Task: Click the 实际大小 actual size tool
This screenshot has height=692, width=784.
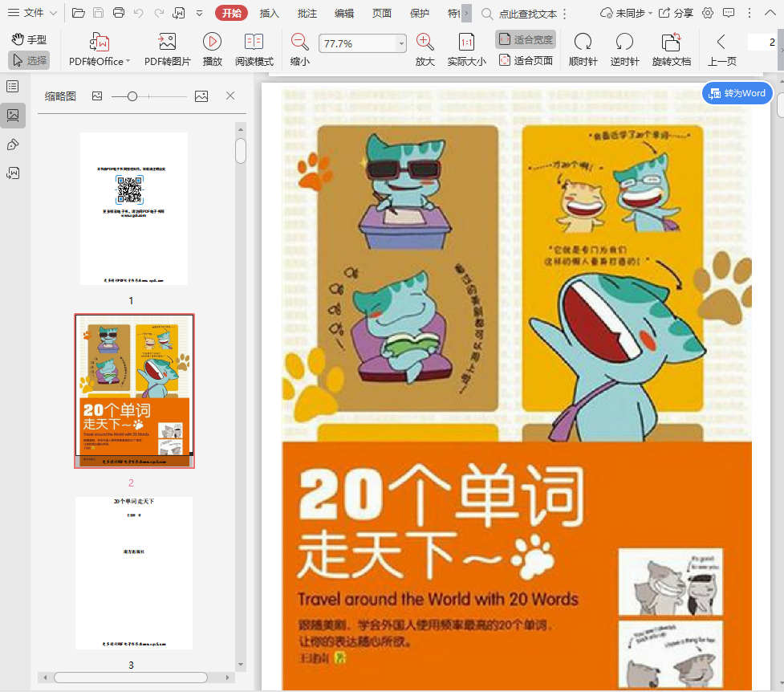Action: 466,49
